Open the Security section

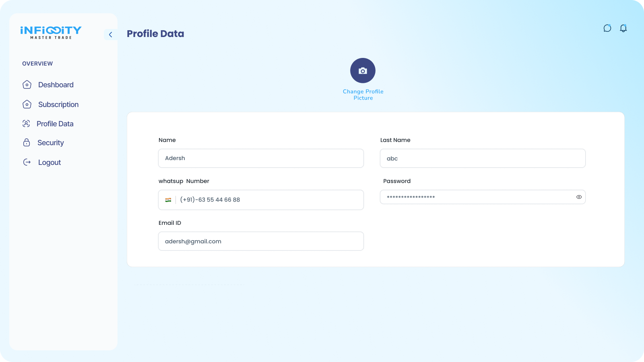click(51, 143)
